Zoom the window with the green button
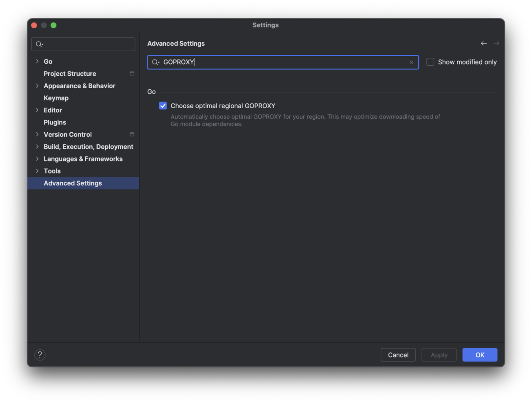 click(54, 25)
